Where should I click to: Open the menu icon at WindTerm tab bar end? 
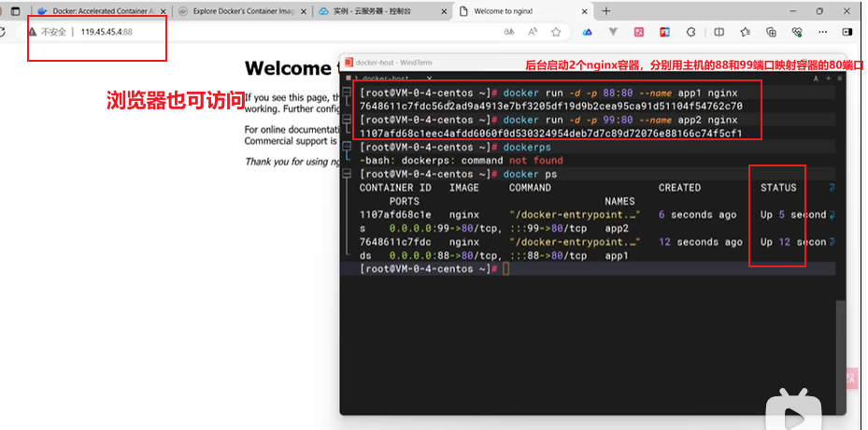pyautogui.click(x=839, y=79)
